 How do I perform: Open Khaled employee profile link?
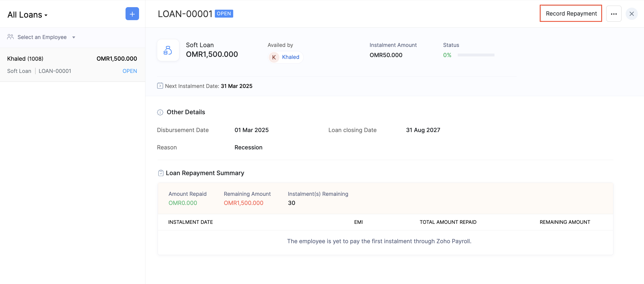click(x=291, y=57)
